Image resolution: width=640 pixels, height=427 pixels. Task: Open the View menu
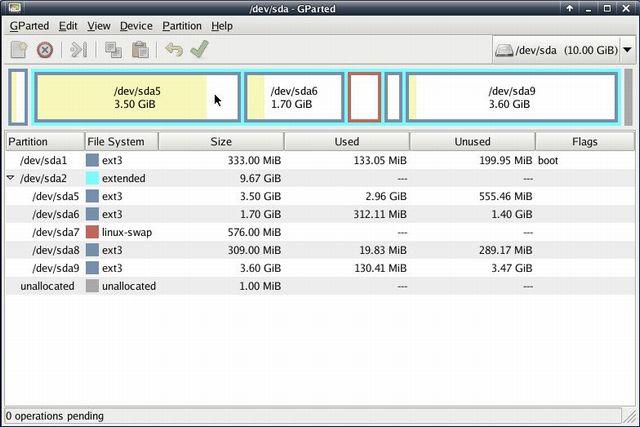point(99,26)
